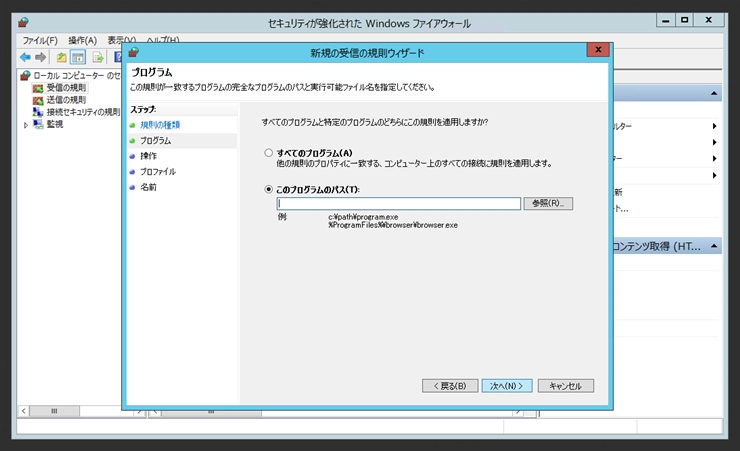
Task: Open the 操作(A) menu
Action: (82, 41)
